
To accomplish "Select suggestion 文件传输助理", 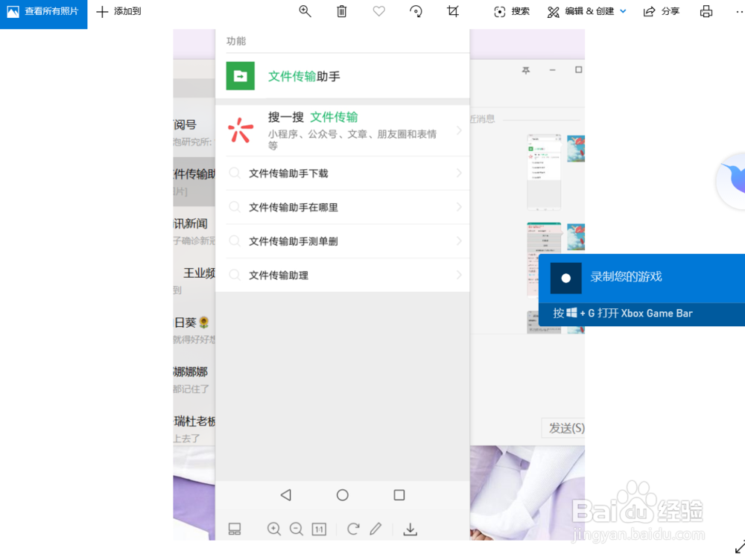I will click(x=343, y=275).
